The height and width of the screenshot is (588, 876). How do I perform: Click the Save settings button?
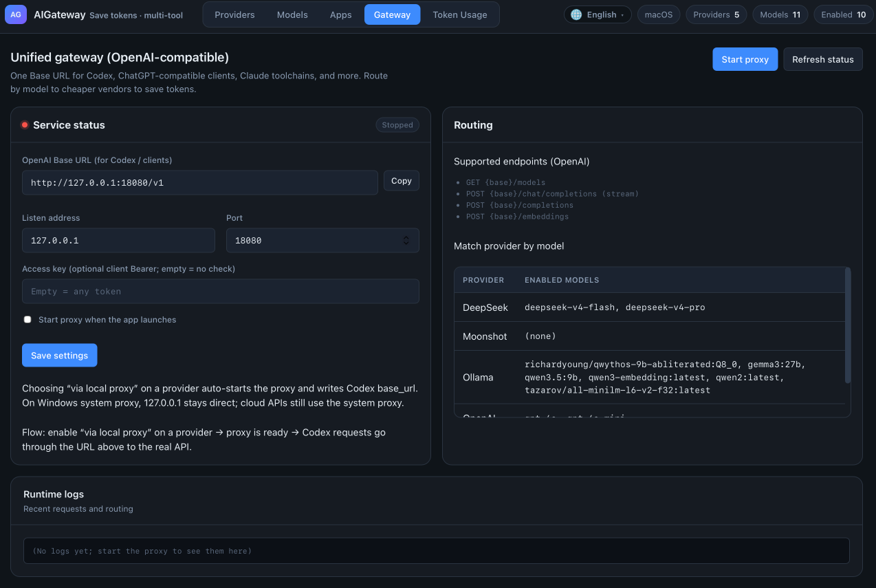(59, 356)
